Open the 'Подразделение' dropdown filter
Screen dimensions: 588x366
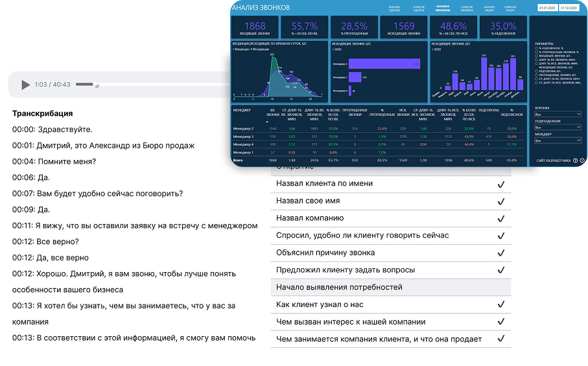[x=558, y=128]
